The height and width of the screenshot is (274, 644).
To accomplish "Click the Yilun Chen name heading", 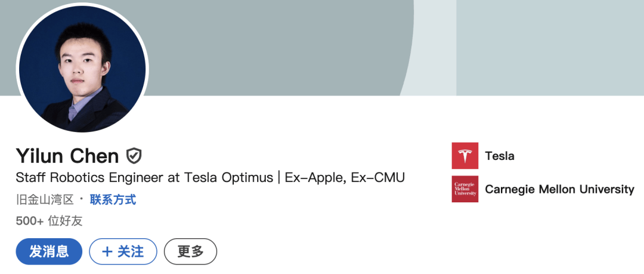I will [x=67, y=156].
